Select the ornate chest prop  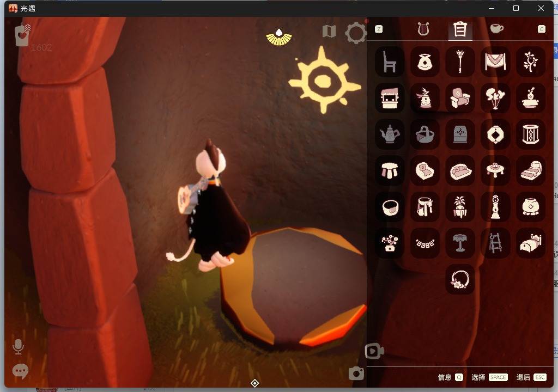pos(460,134)
